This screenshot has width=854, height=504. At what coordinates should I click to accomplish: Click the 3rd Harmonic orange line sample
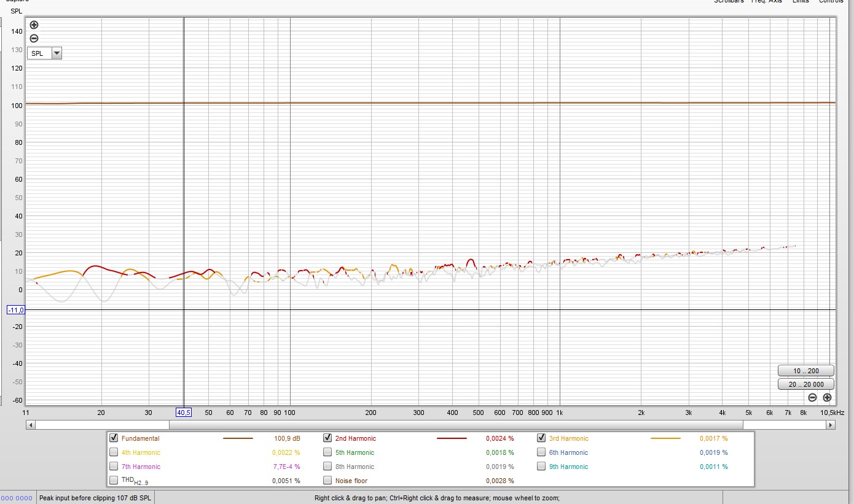tap(665, 439)
